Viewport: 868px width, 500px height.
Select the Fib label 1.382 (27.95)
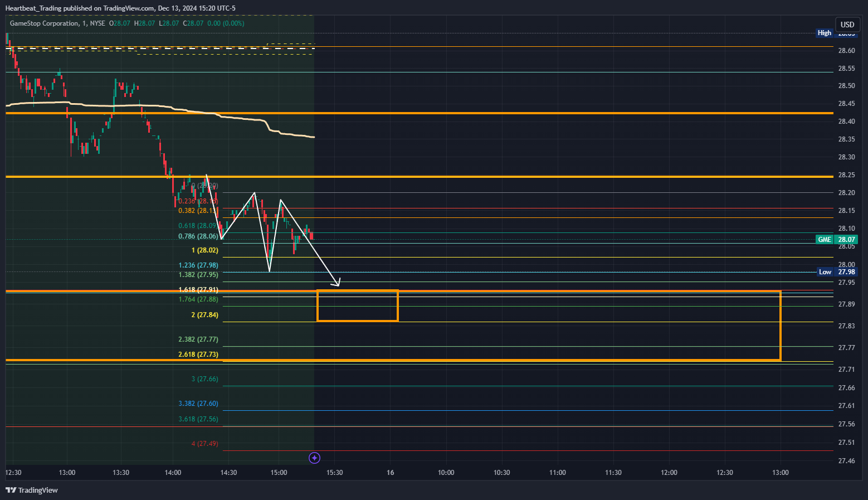tap(198, 275)
